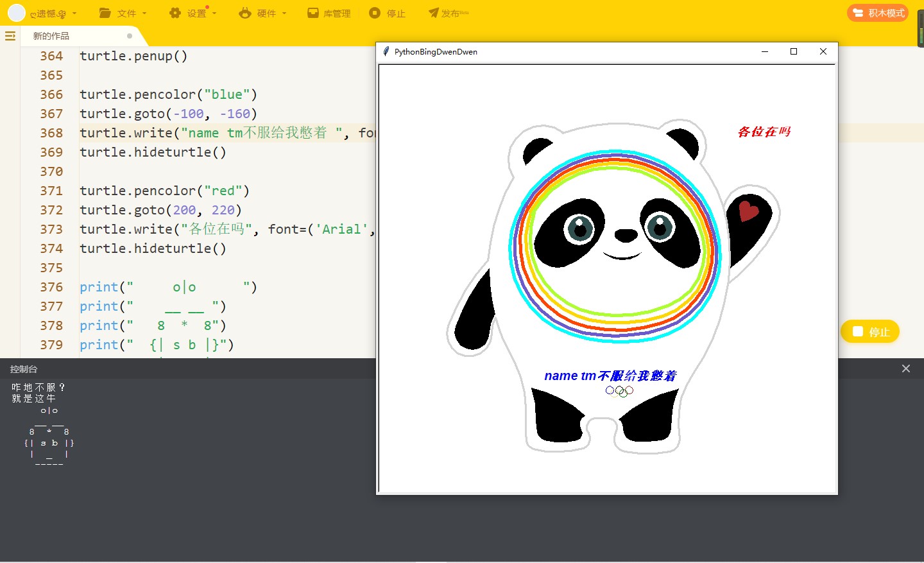This screenshot has width=924, height=563.
Task: Click the print(" {| s b |}") code line
Action: 157,345
